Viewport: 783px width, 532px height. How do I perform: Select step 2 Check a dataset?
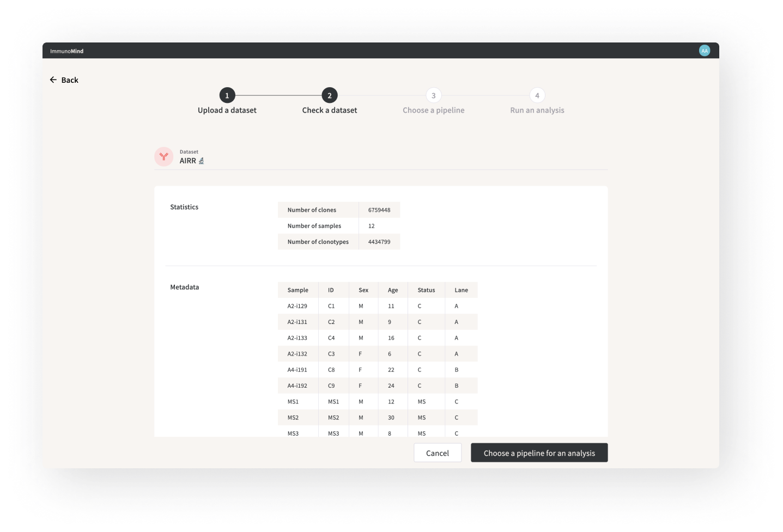(329, 95)
